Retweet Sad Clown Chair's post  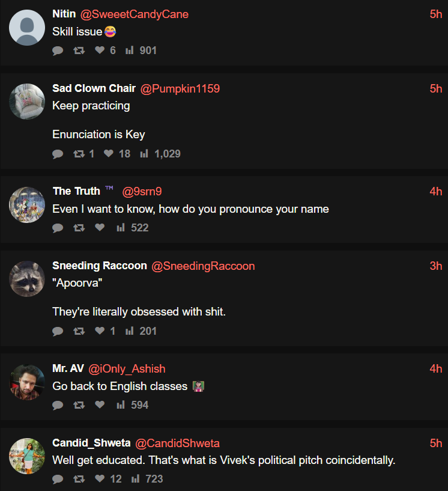[79, 154]
